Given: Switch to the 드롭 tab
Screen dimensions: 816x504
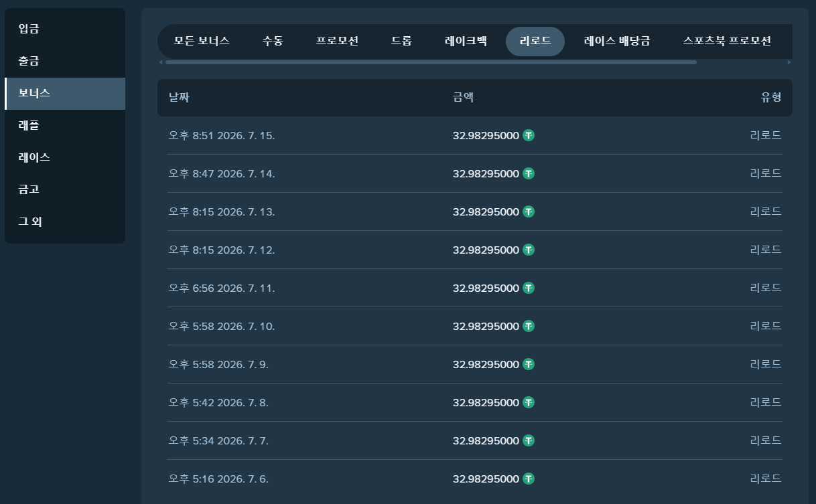Looking at the screenshot, I should tap(401, 41).
